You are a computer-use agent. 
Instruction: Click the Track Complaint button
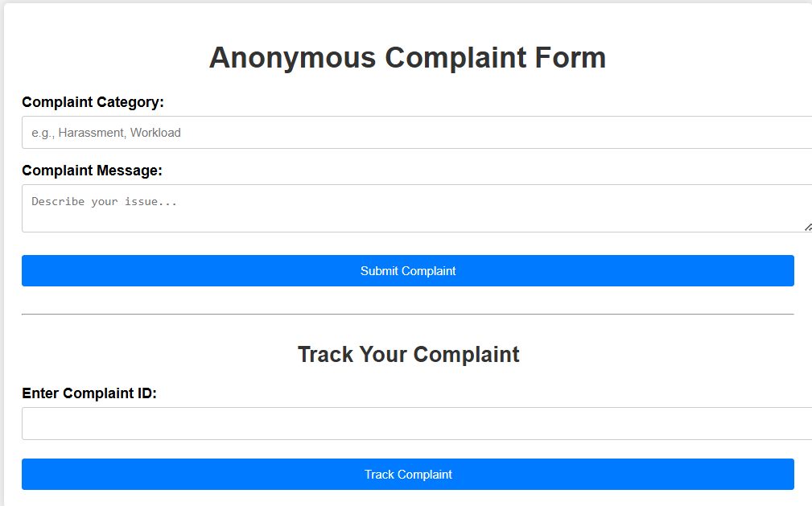click(x=407, y=475)
